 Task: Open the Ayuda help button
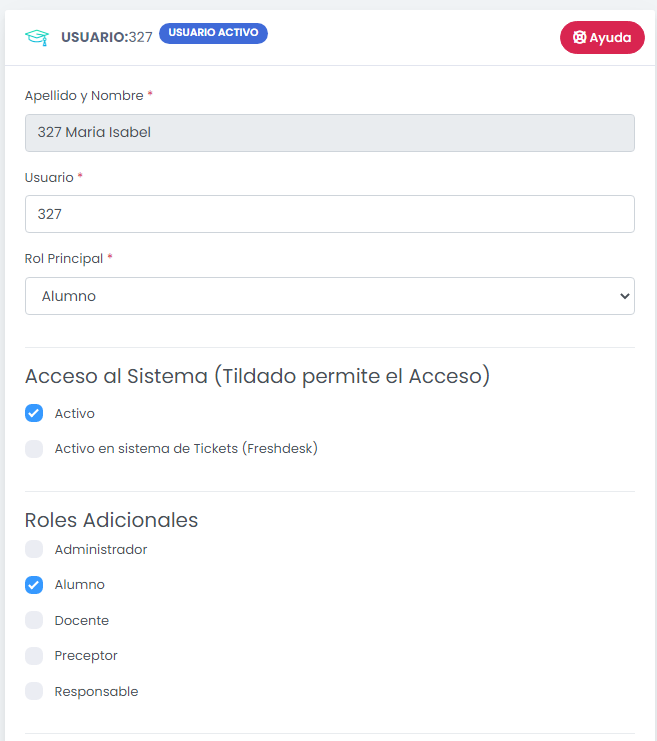pyautogui.click(x=602, y=38)
